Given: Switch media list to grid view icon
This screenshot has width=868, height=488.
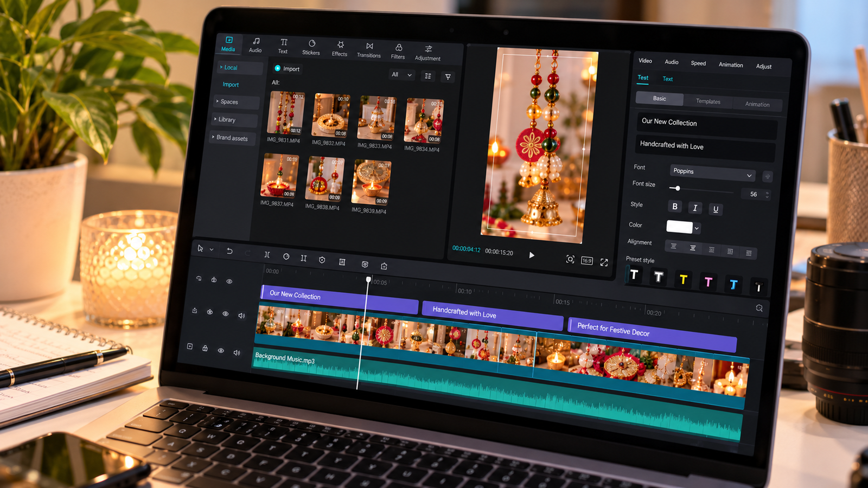Looking at the screenshot, I should click(428, 76).
